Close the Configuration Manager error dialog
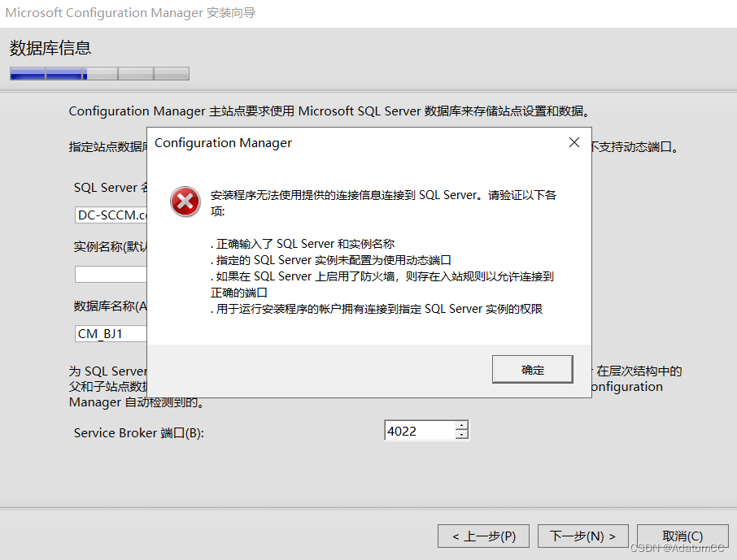Screen dimensions: 737x560 (x=574, y=142)
